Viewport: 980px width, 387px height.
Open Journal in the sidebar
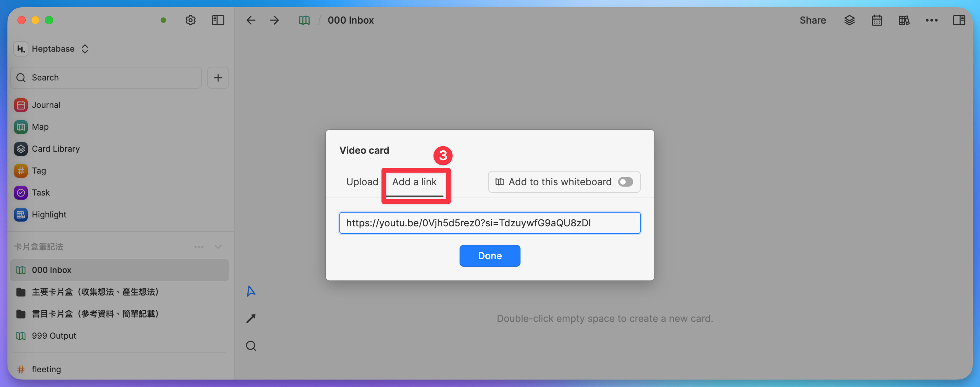pyautogui.click(x=120, y=105)
